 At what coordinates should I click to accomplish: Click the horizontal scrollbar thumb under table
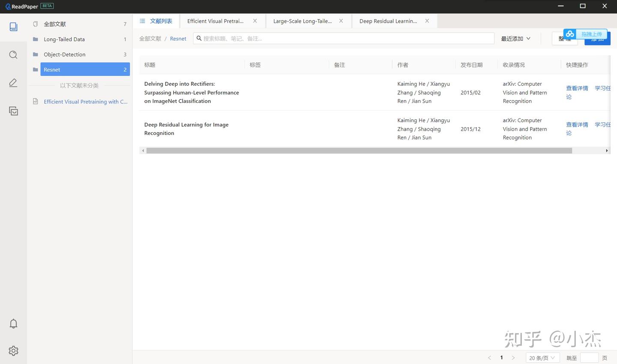click(359, 151)
